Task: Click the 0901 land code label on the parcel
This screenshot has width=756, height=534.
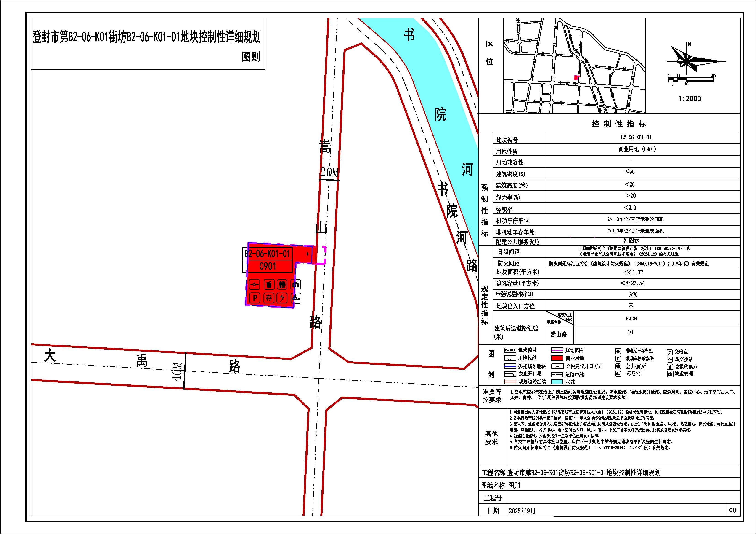Action: 267,266
